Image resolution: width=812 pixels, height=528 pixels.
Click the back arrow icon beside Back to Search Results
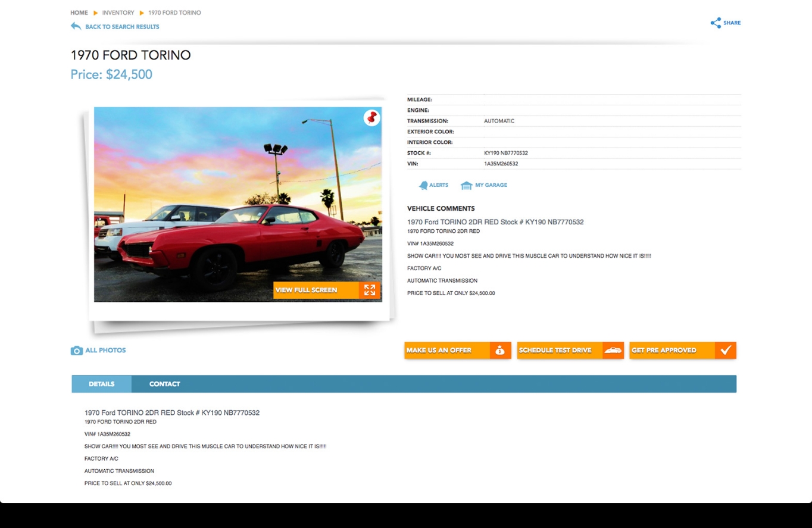[x=76, y=26]
